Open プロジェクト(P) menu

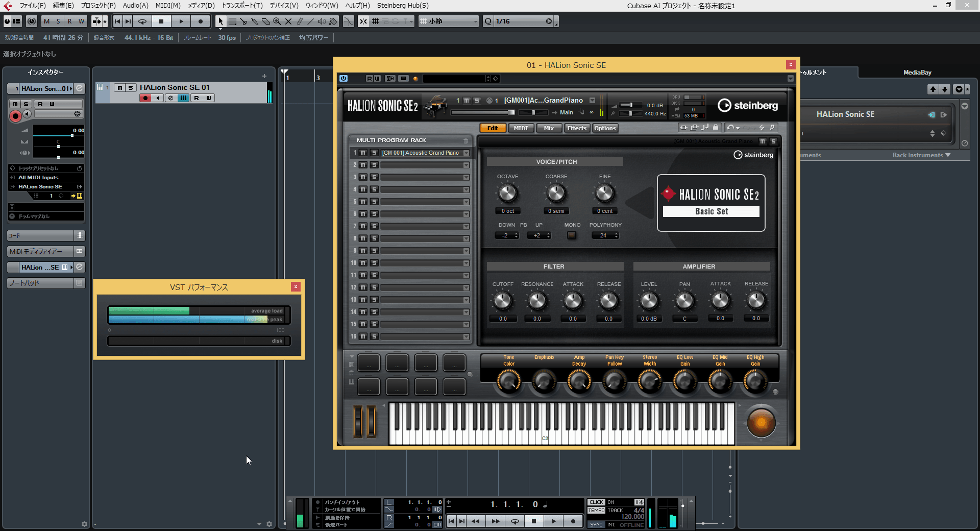[98, 6]
